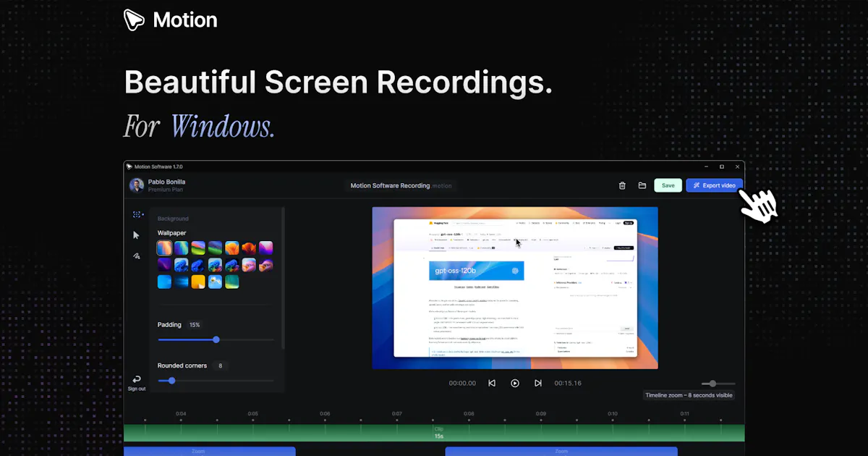Image resolution: width=868 pixels, height=456 pixels.
Task: Close the Motion Software window
Action: (737, 166)
